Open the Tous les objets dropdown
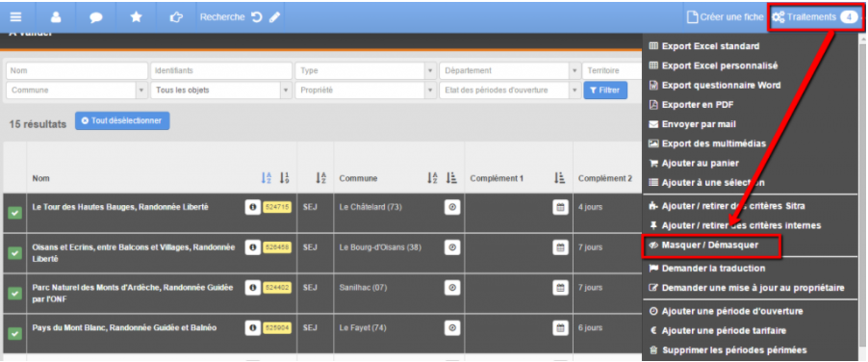Screen dimensions: 868x362 (221, 90)
